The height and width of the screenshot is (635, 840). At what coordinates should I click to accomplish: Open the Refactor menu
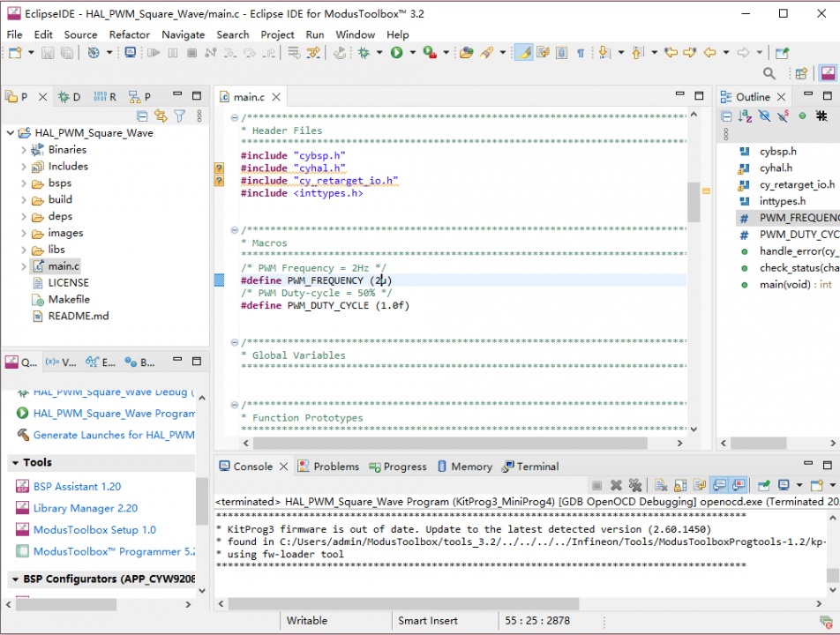coord(129,34)
